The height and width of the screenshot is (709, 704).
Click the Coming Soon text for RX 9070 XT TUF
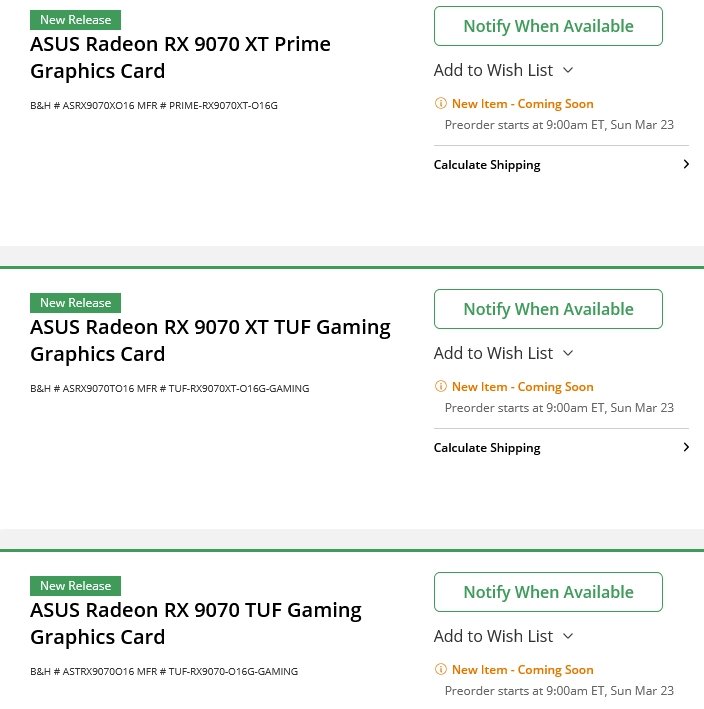click(522, 387)
